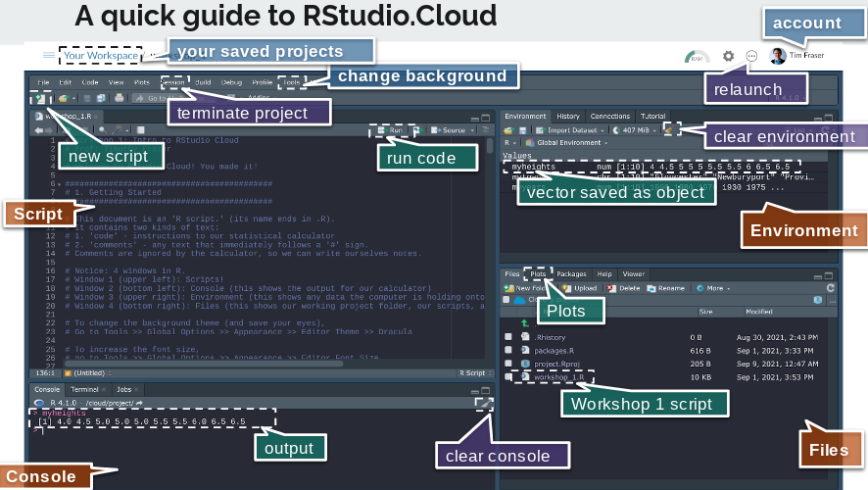The height and width of the screenshot is (490, 868).
Task: Open Your Workspace link
Action: (101, 55)
